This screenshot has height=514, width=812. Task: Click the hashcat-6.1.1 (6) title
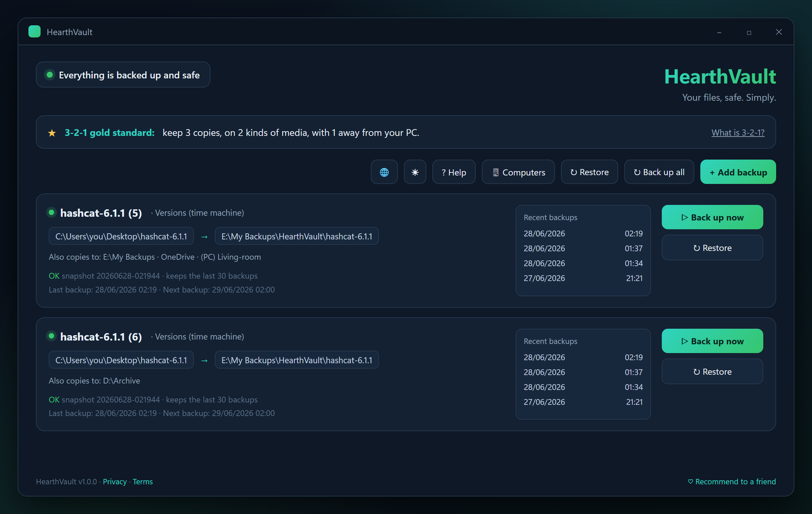[101, 337]
